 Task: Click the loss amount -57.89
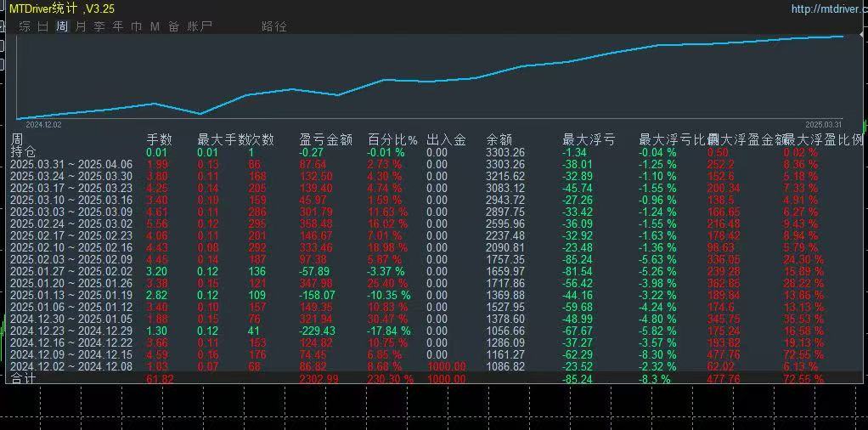[314, 272]
